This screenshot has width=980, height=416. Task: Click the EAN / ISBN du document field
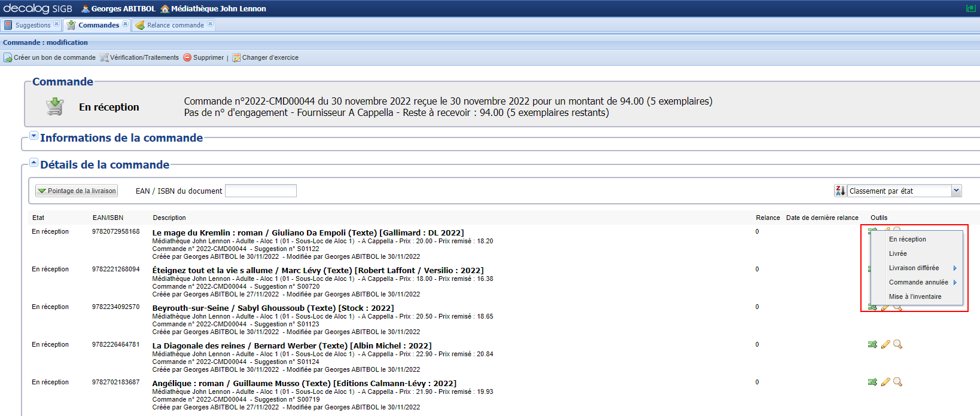(x=261, y=191)
